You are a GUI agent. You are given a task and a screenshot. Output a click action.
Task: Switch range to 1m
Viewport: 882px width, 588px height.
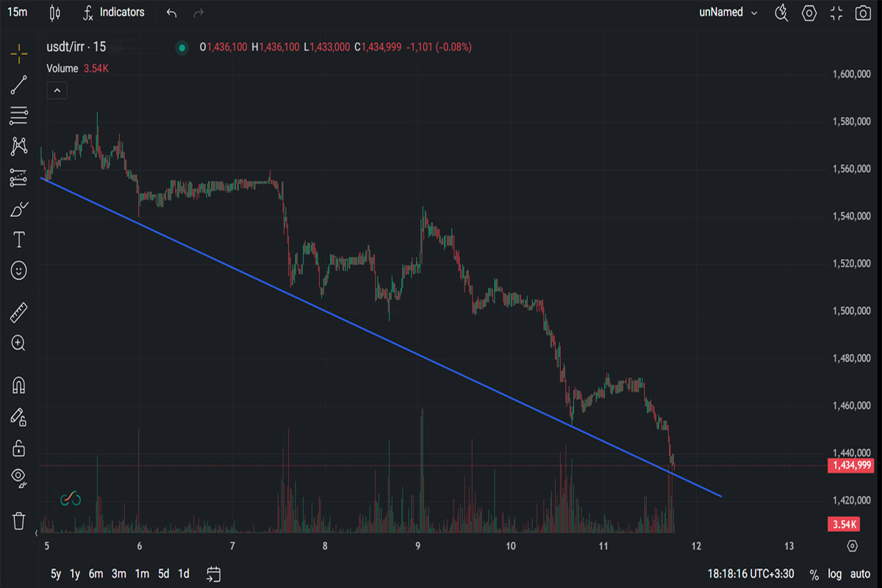[x=142, y=574]
